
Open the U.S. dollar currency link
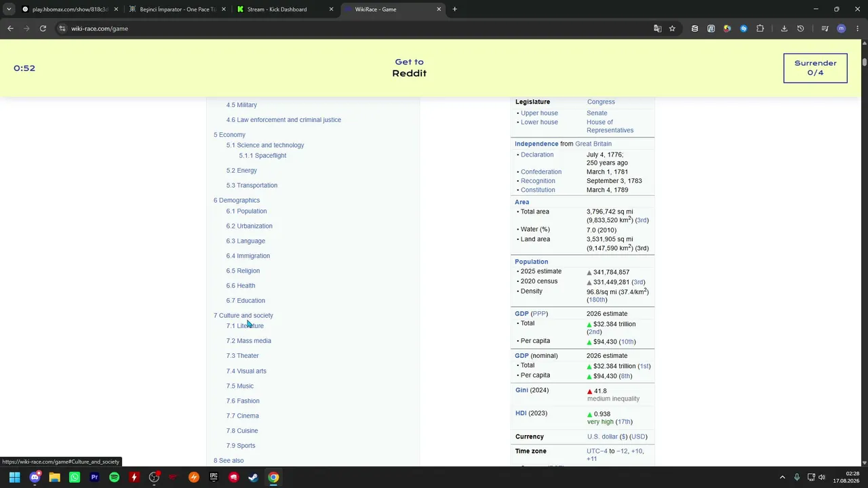[604, 437]
